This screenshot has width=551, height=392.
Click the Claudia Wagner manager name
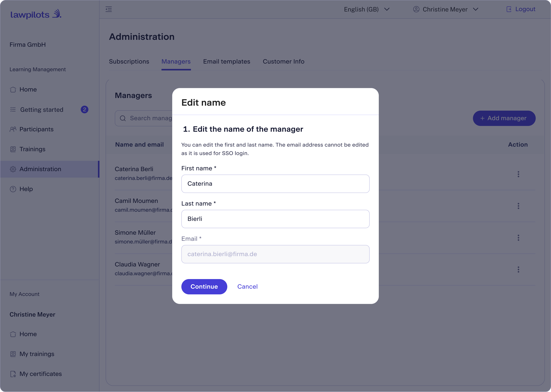[x=137, y=265]
